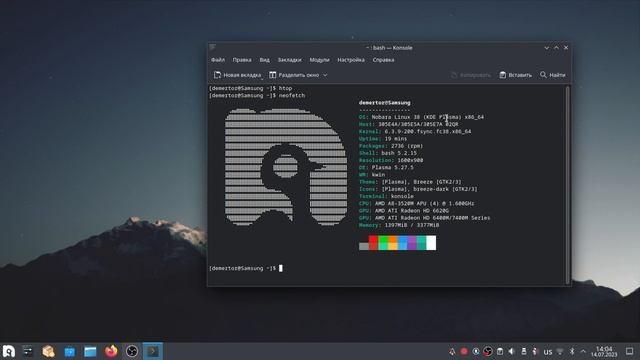Click the Копировать toolbar button

[x=471, y=75]
